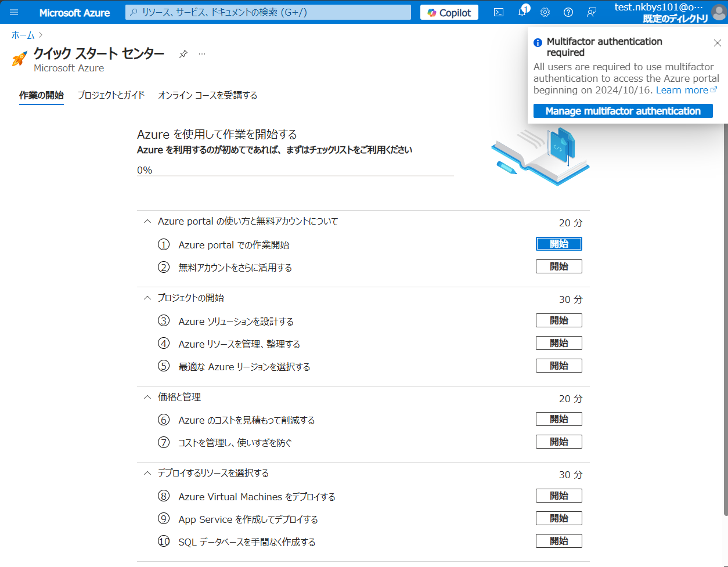Open the feedback icon in header
Image resolution: width=728 pixels, height=567 pixels.
[x=592, y=12]
